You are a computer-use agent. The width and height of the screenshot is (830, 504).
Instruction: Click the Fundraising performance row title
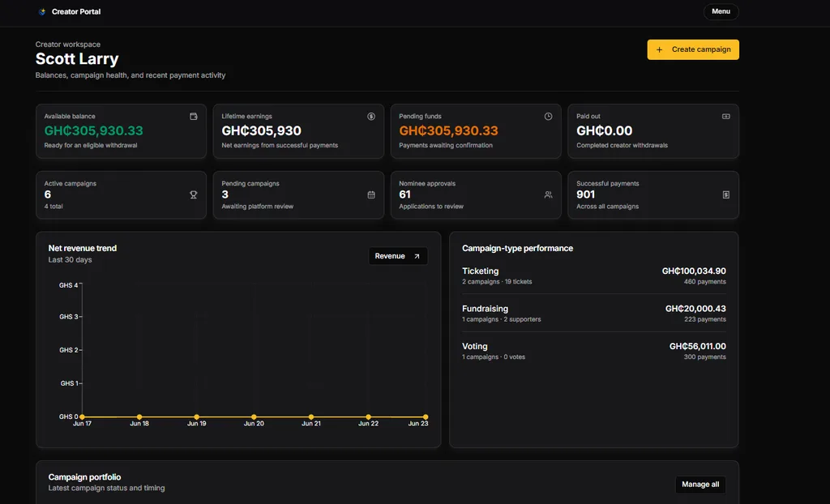tap(485, 309)
